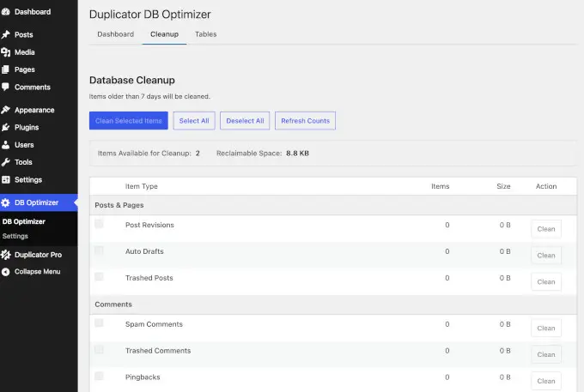Click Clean button for Auto Drafts

(546, 256)
